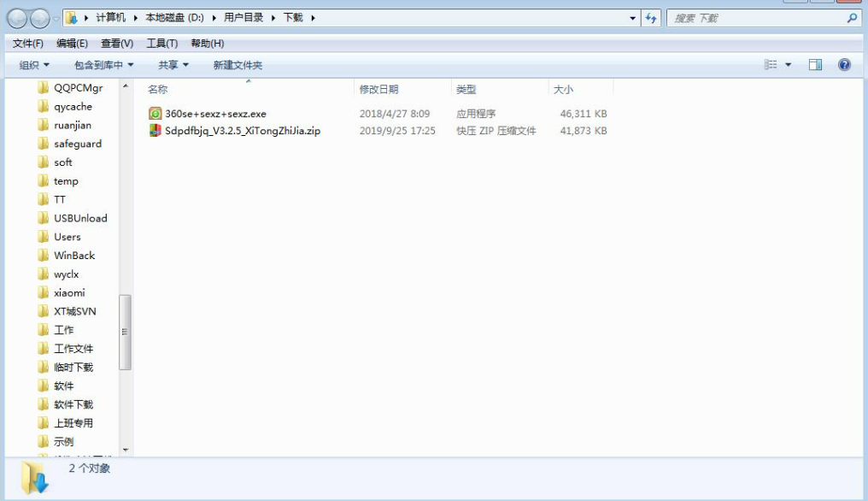Click 本地磁盘 (D:) in the address path
This screenshot has width=868, height=501.
pyautogui.click(x=174, y=18)
